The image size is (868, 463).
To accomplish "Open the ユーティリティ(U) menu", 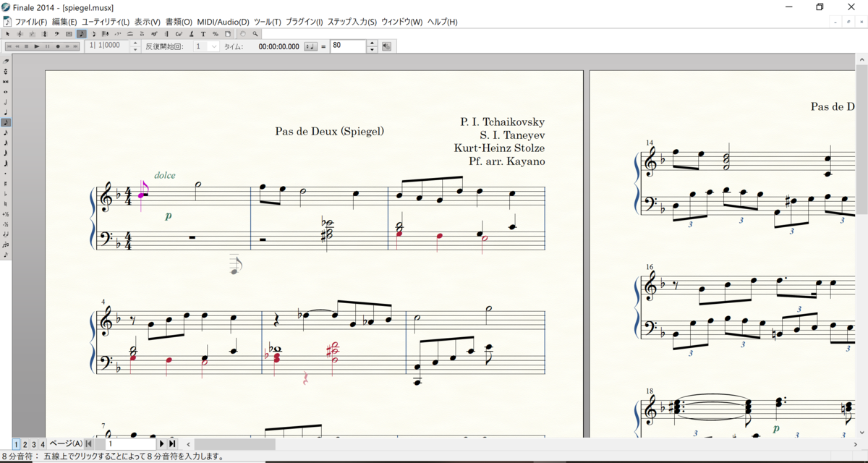I will click(x=106, y=22).
